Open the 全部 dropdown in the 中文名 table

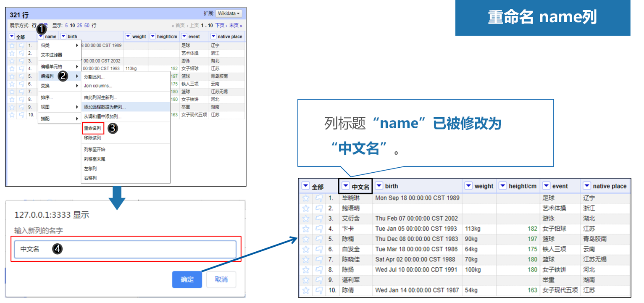click(305, 186)
